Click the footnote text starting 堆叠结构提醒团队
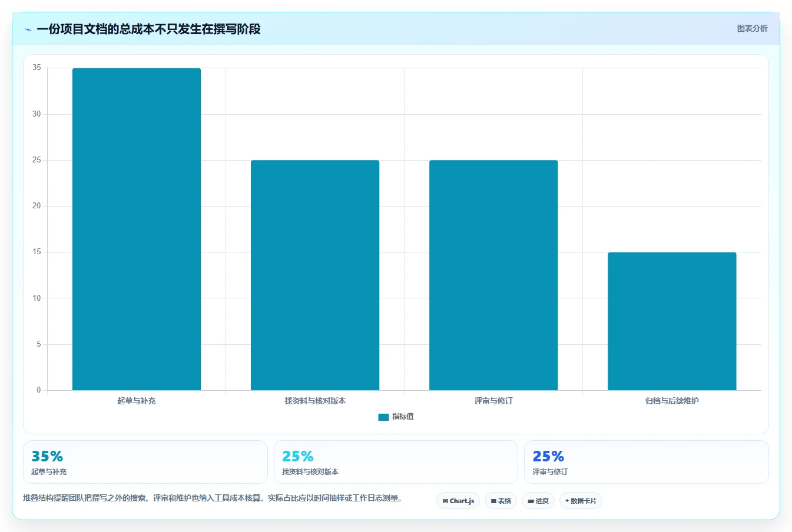This screenshot has height=532, width=792. pyautogui.click(x=214, y=498)
